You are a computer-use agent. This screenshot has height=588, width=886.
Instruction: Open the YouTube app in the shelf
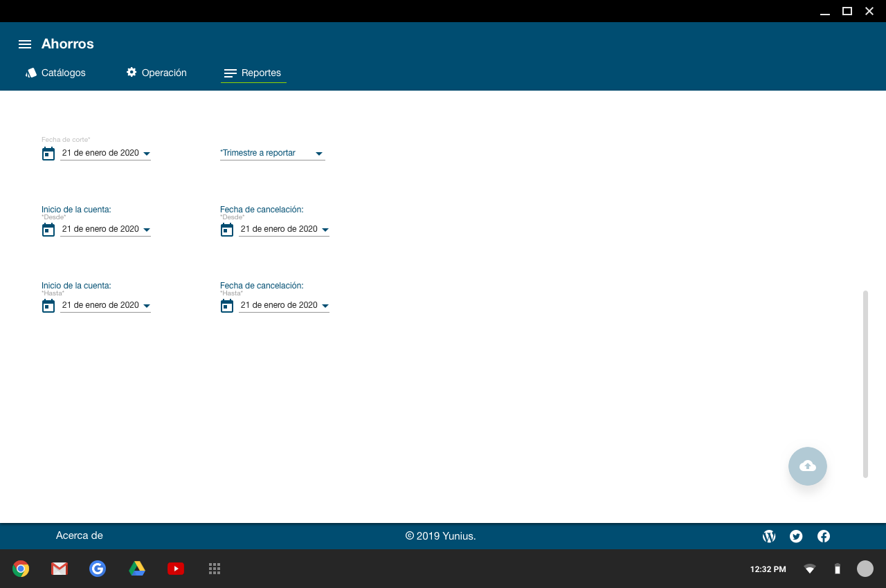pyautogui.click(x=176, y=569)
